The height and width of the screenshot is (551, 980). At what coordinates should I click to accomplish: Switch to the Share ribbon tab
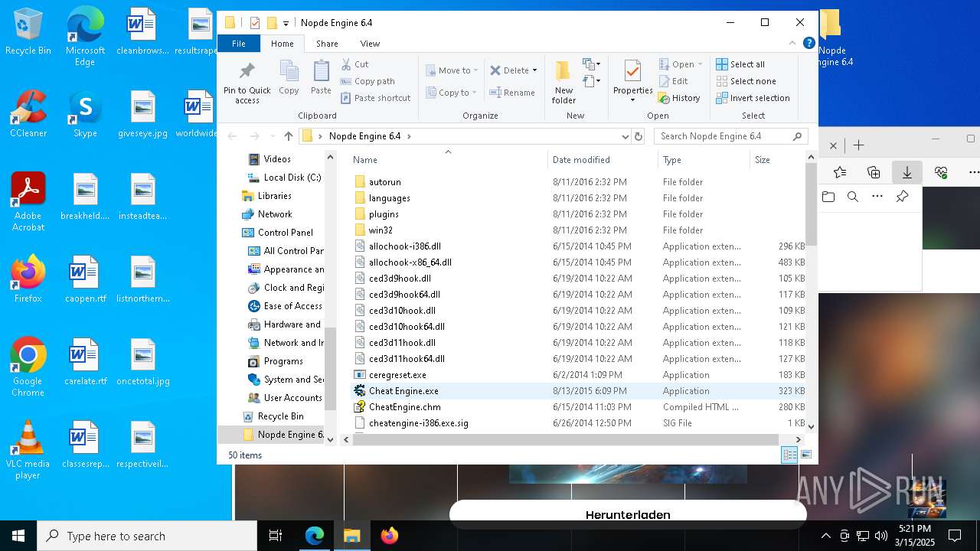(x=327, y=44)
